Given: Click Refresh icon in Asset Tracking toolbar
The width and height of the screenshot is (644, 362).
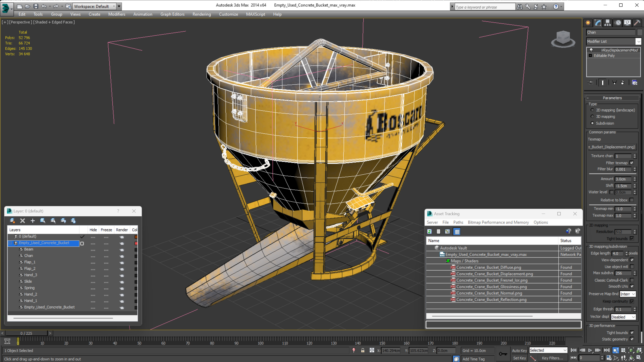Looking at the screenshot, I should click(430, 232).
